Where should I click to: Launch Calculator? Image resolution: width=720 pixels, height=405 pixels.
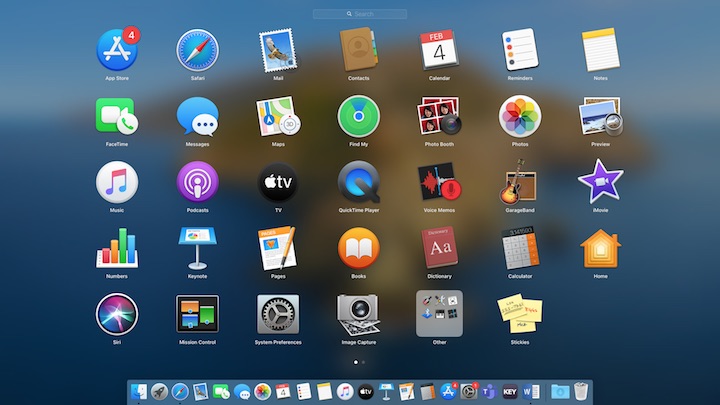[520, 248]
